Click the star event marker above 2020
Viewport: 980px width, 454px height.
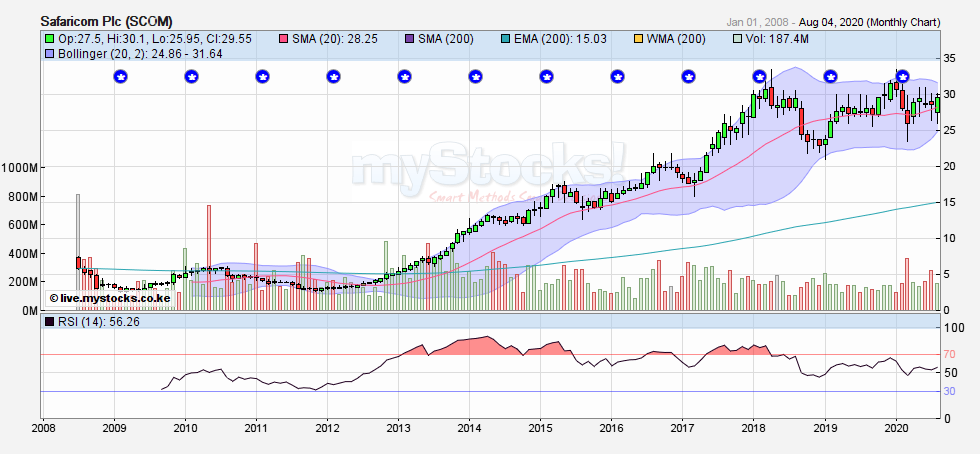pyautogui.click(x=902, y=76)
